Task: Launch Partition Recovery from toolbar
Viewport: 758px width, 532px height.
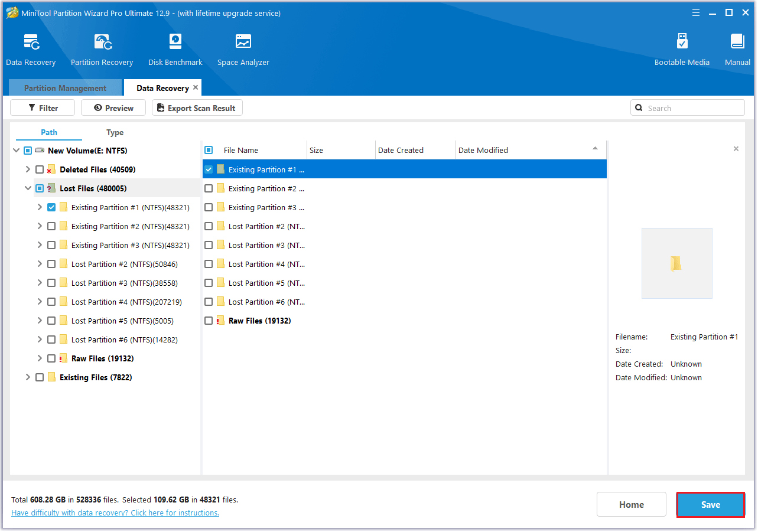Action: click(102, 43)
